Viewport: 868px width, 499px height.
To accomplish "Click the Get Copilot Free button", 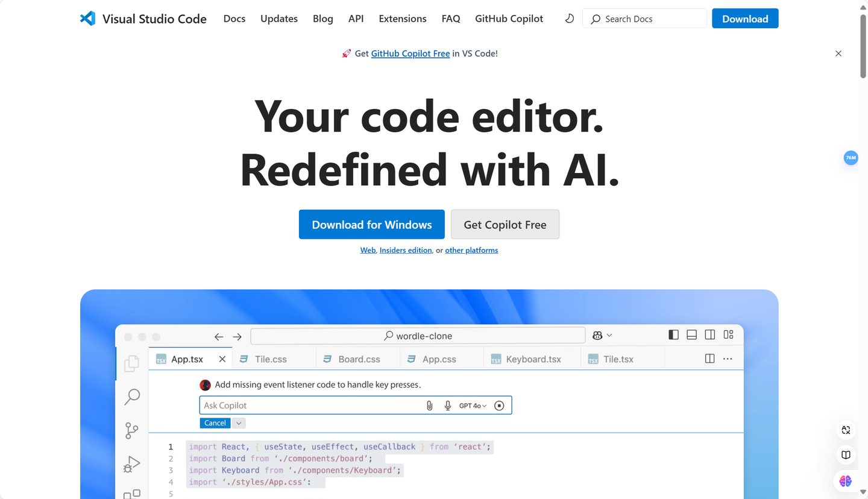I will 505,225.
